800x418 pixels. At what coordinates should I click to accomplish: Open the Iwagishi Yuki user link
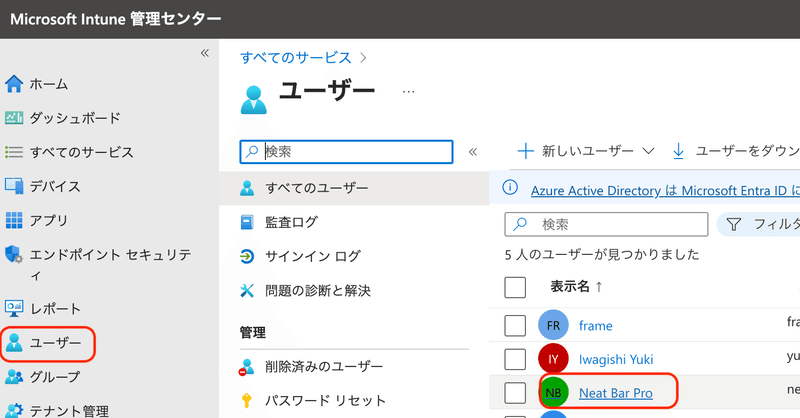point(616,359)
